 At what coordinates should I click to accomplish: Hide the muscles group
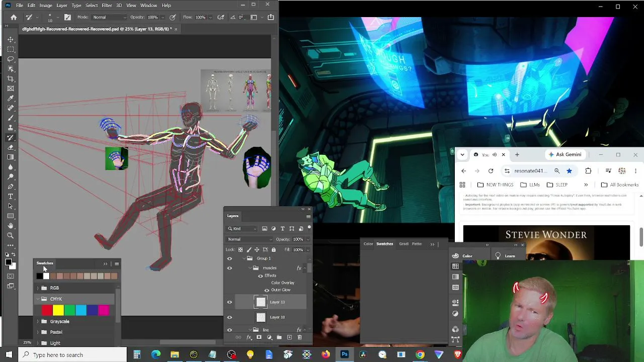click(x=229, y=268)
